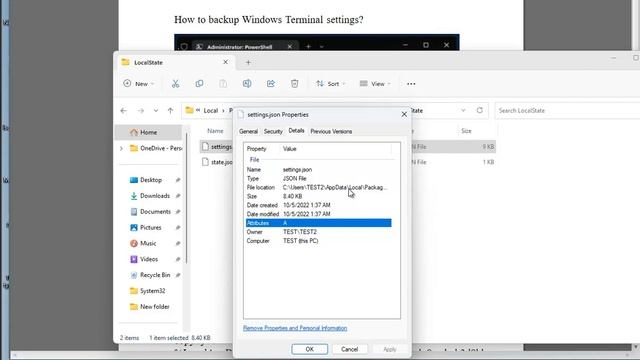Open the Sort dropdown menu
640x360 pixels.
point(331,84)
